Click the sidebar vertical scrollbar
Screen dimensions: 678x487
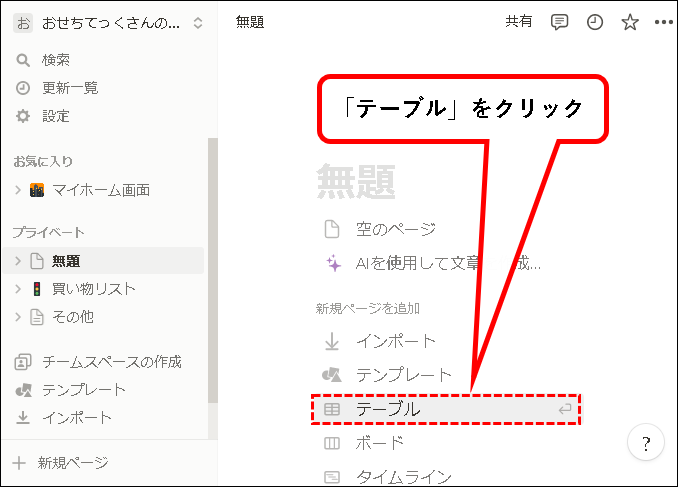point(213,271)
